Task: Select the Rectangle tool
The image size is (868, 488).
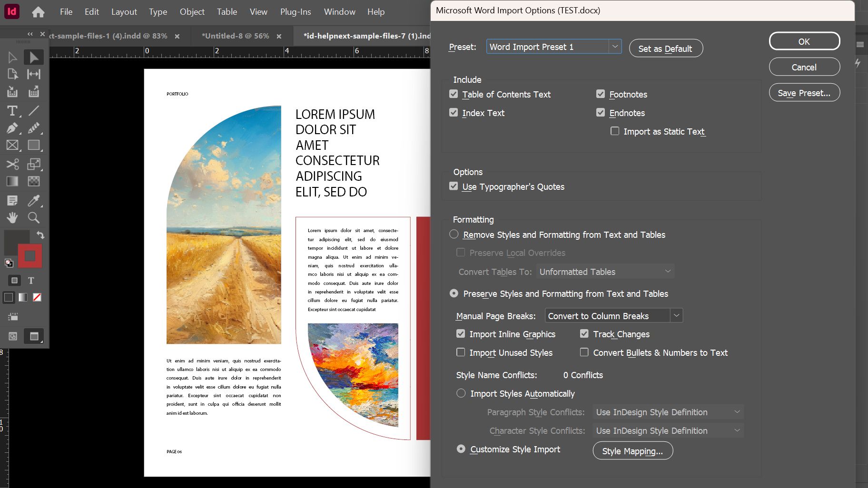Action: coord(33,145)
